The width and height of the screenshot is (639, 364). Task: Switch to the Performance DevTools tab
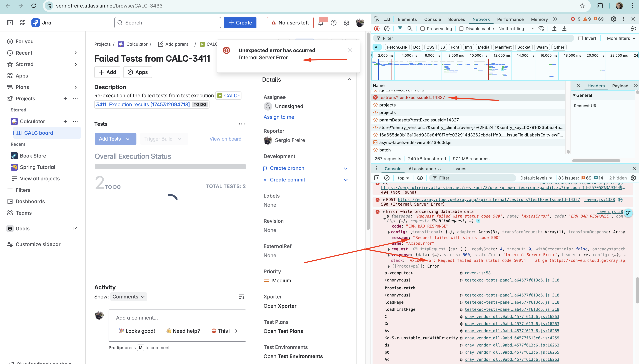point(510,19)
